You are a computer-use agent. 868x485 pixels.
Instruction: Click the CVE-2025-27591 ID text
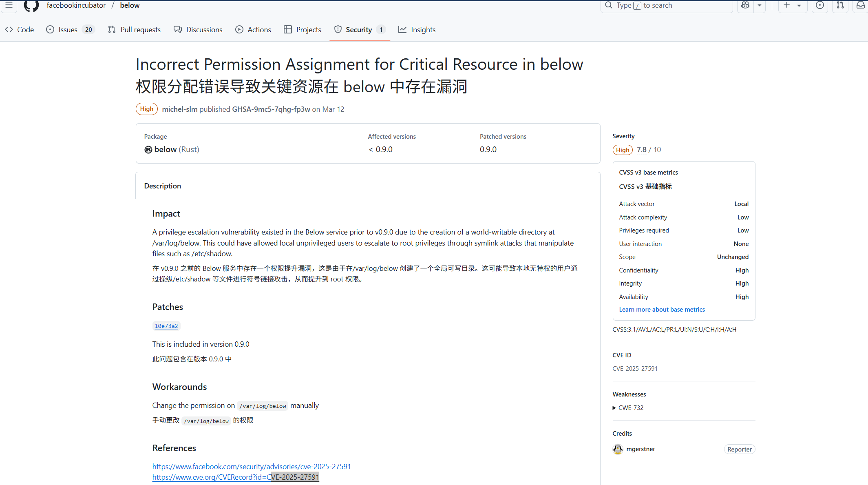pos(635,369)
